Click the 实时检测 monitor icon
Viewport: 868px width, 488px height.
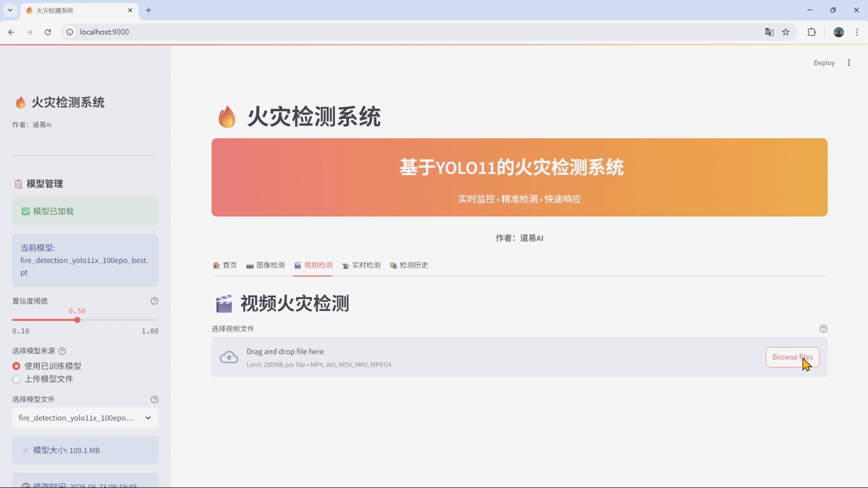(346, 266)
